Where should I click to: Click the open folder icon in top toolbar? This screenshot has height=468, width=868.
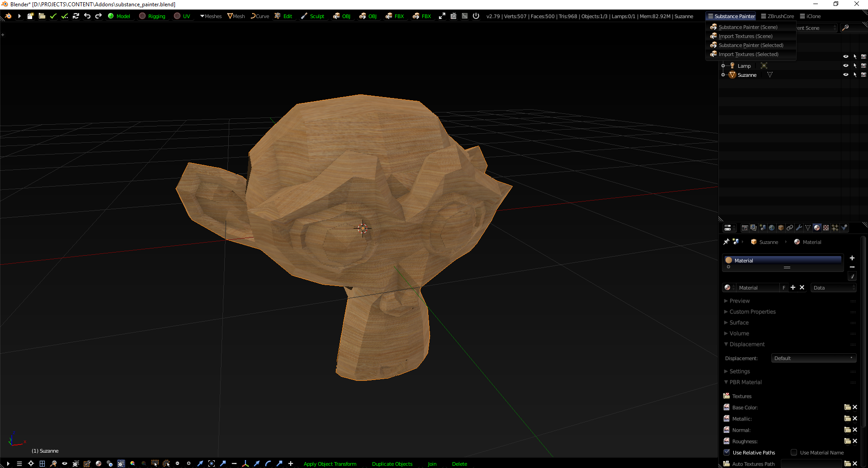42,16
